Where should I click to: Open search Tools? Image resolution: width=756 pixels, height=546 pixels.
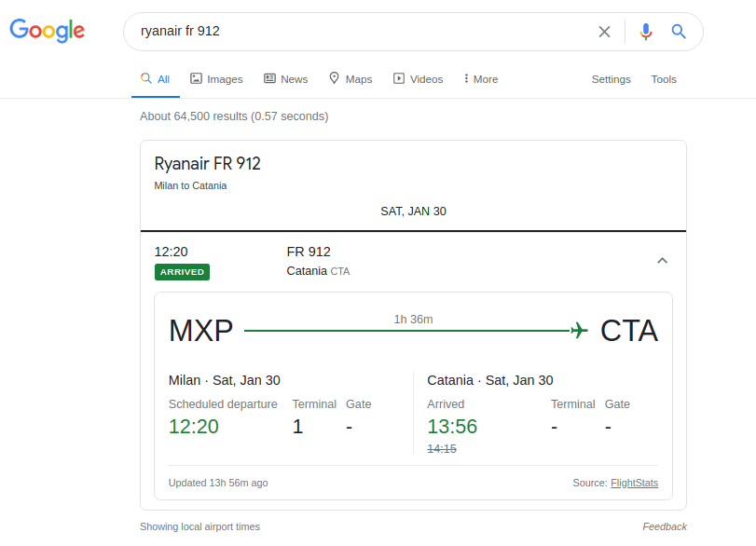tap(664, 79)
